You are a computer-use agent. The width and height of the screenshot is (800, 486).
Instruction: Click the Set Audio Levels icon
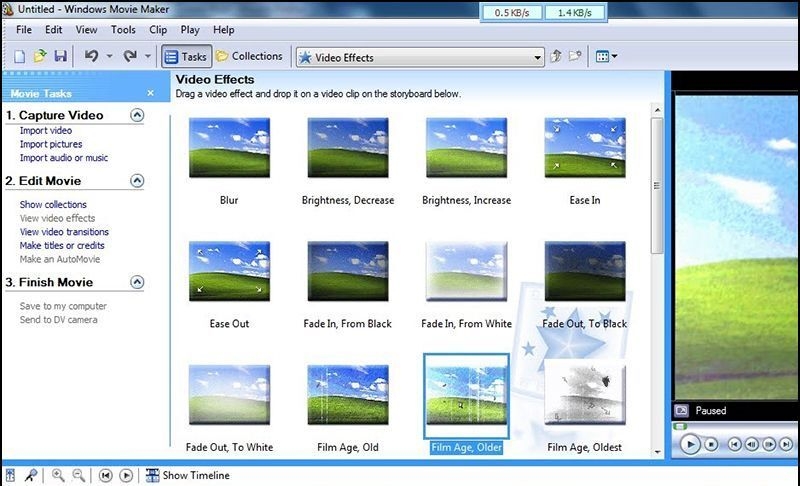tap(10, 475)
